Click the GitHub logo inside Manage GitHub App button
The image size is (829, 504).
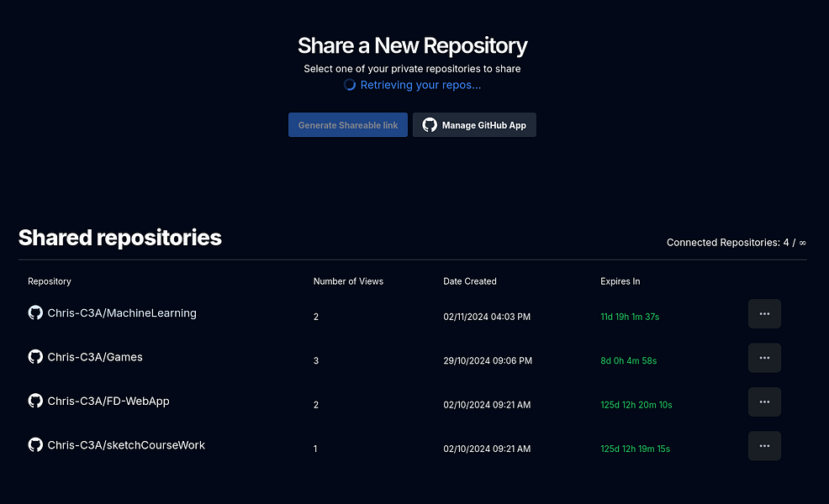(x=430, y=124)
